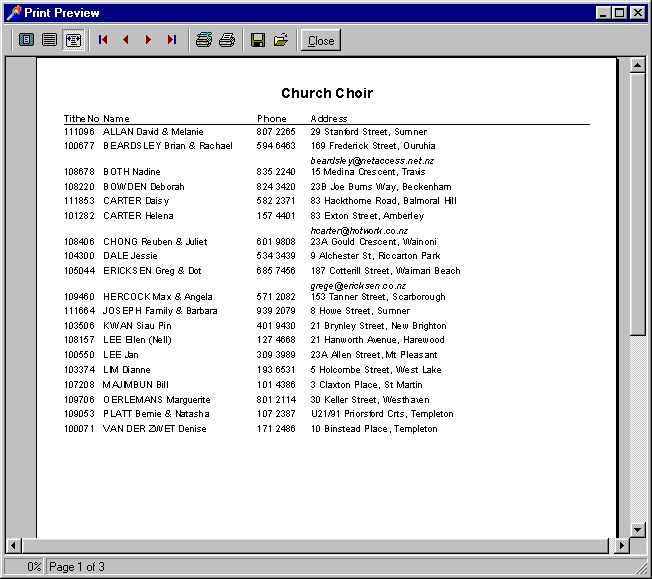Select the 100% zoom view icon
652x579 pixels.
[x=50, y=40]
